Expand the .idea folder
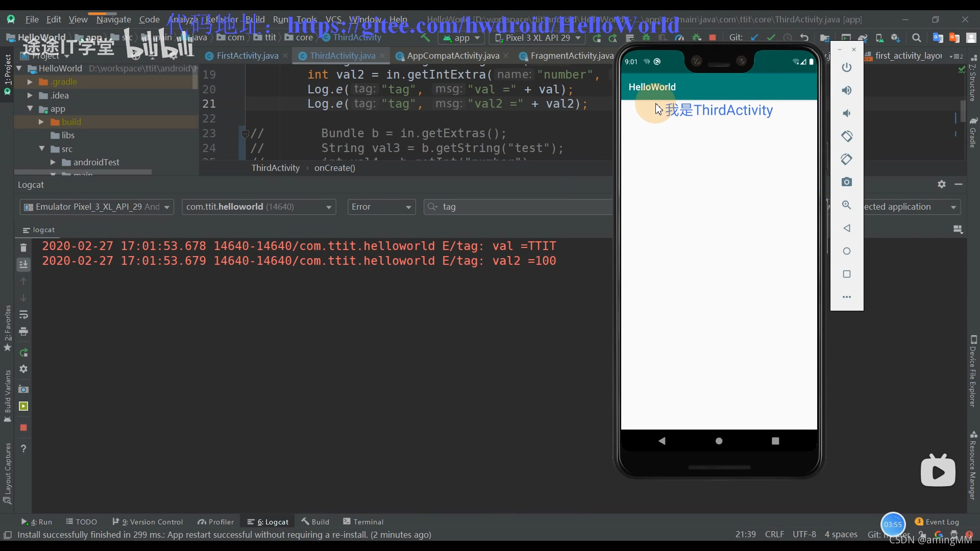This screenshot has height=551, width=980. pyautogui.click(x=30, y=95)
